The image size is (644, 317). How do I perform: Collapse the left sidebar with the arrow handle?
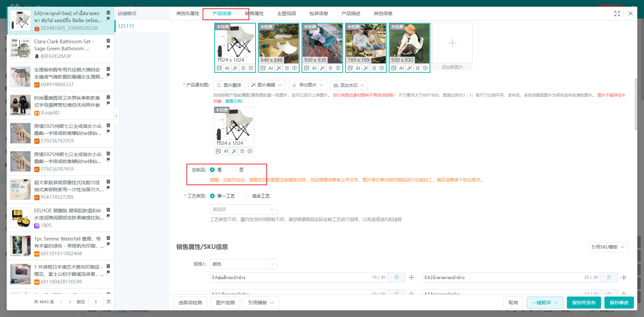tap(116, 116)
